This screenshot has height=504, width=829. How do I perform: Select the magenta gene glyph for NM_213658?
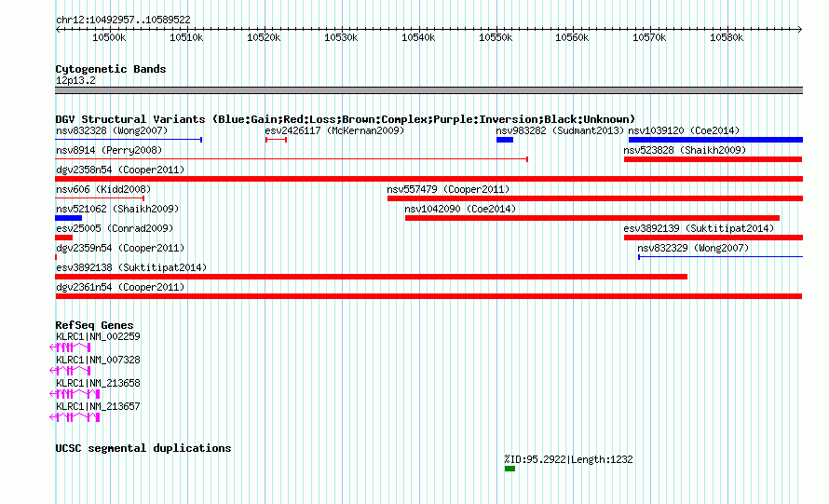[x=75, y=394]
